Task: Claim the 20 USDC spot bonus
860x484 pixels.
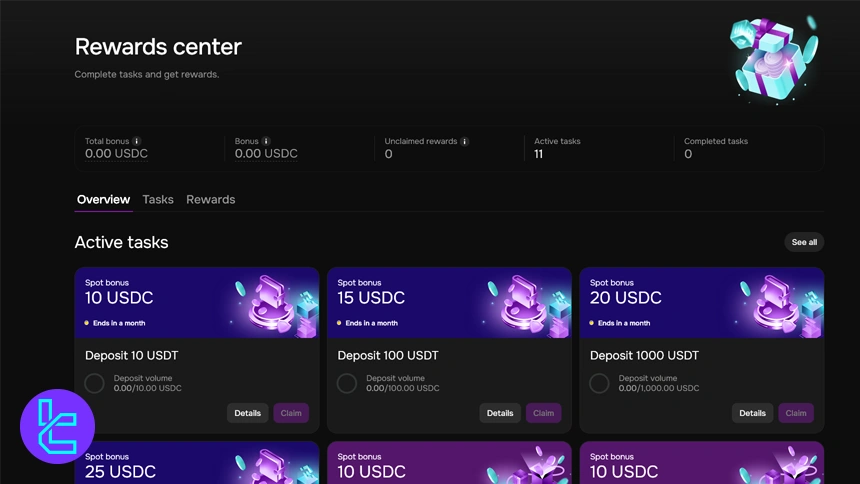Action: click(796, 413)
